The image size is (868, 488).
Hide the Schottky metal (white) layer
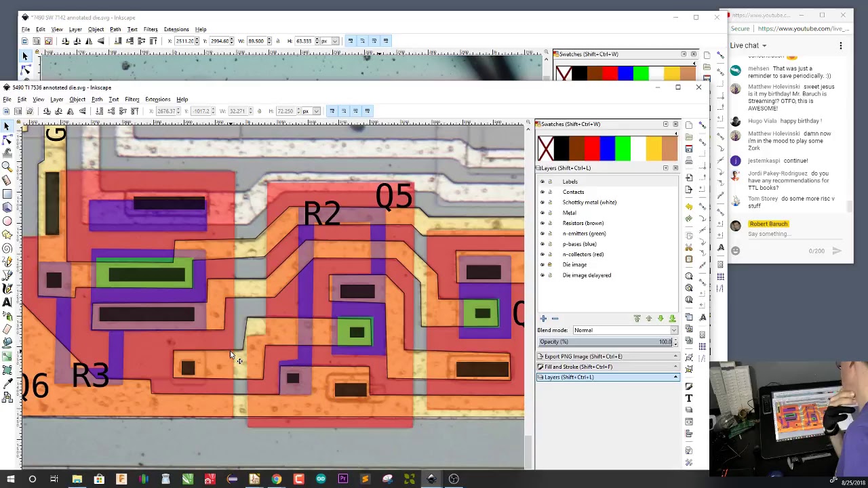coord(542,202)
